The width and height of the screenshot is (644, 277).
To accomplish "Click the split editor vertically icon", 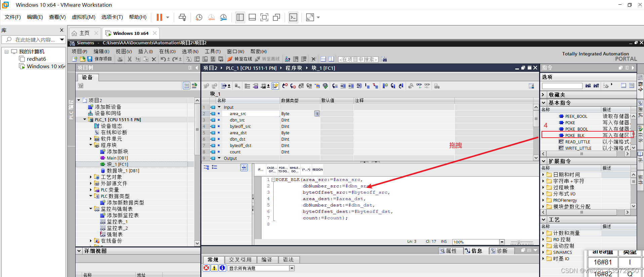I will (331, 59).
